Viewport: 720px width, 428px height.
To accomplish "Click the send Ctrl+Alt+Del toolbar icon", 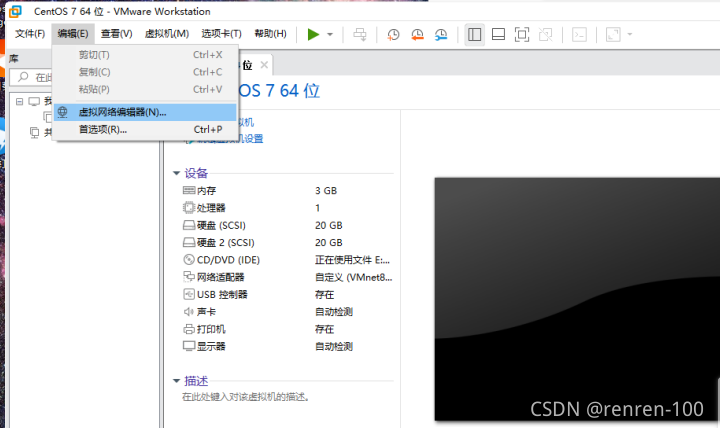I will click(360, 34).
